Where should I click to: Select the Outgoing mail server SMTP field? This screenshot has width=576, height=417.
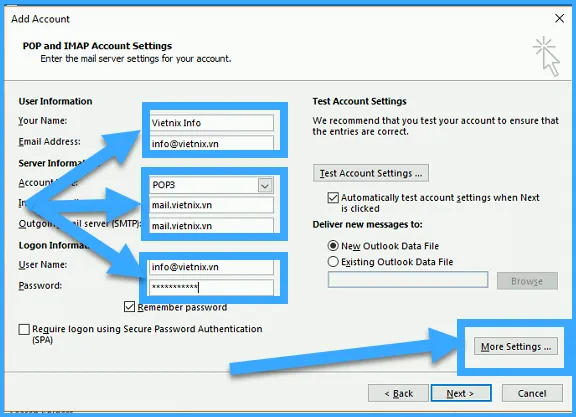(x=211, y=225)
